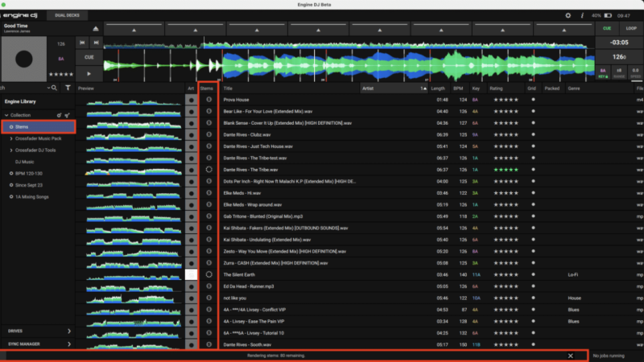644x362 pixels.
Task: Sort by the Title column header
Action: point(290,88)
